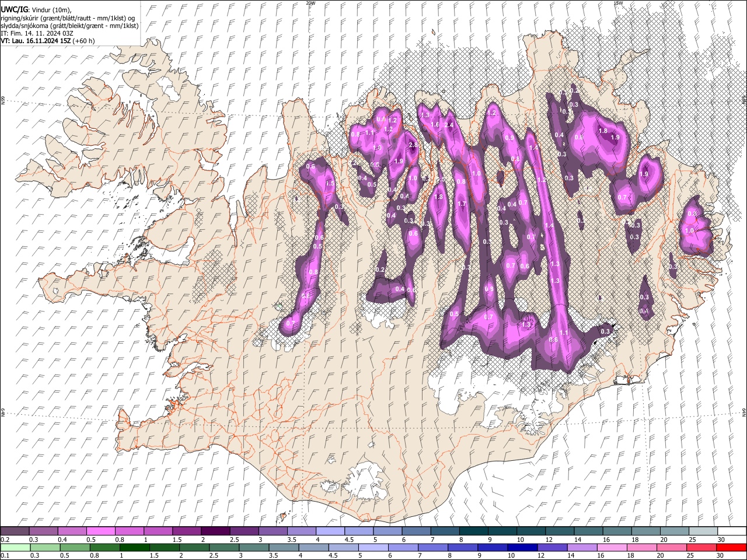The image size is (747, 560).
Task: Click the bright pink 0.5 snow legend swatch
Action: tap(100, 531)
